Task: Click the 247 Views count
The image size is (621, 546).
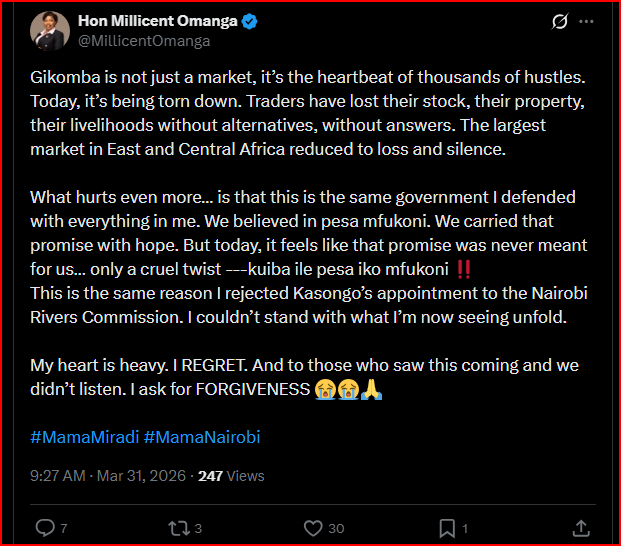Action: pyautogui.click(x=230, y=476)
